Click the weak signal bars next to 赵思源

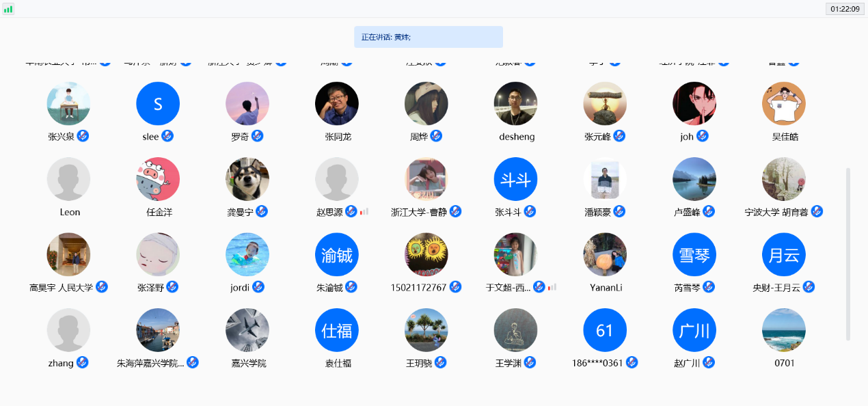point(364,212)
